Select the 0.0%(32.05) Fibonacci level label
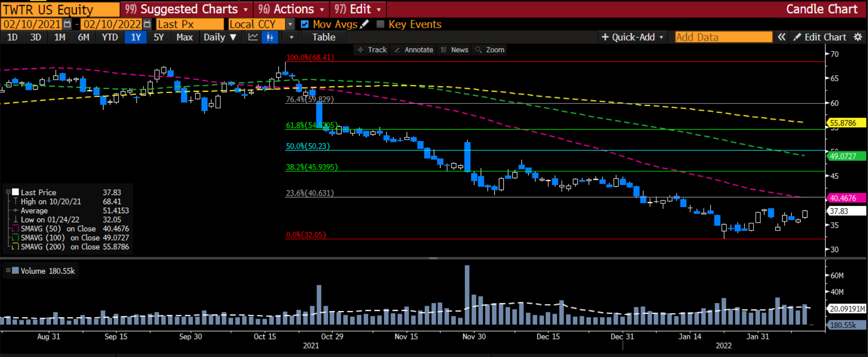This screenshot has width=868, height=357. pos(306,235)
